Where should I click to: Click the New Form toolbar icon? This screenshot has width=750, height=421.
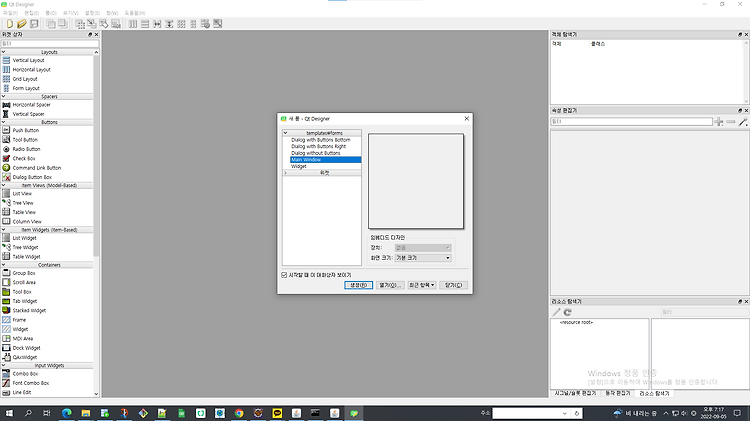pos(10,23)
